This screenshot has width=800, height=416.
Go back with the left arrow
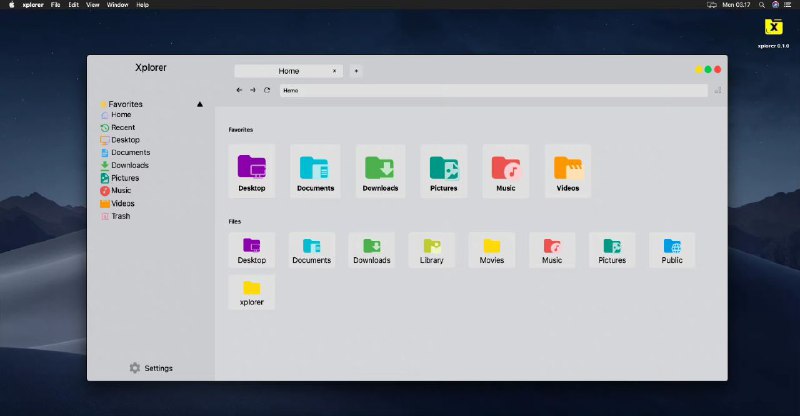pyautogui.click(x=239, y=90)
